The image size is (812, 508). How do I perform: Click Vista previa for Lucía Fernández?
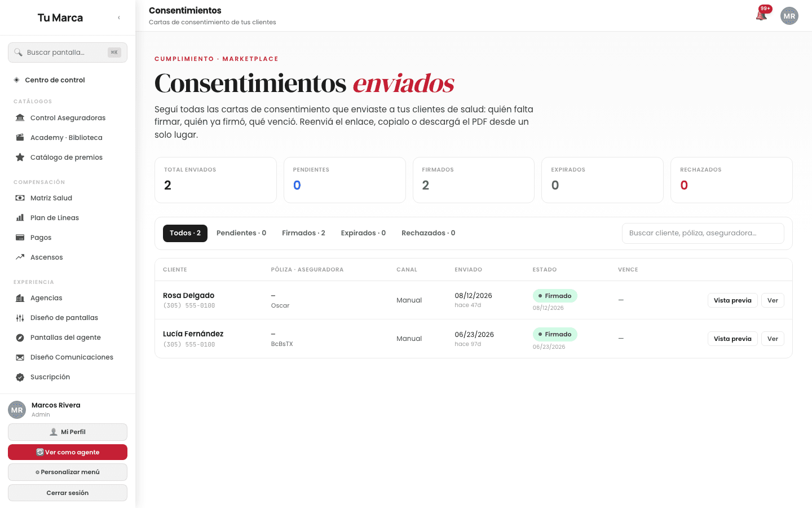click(x=732, y=339)
